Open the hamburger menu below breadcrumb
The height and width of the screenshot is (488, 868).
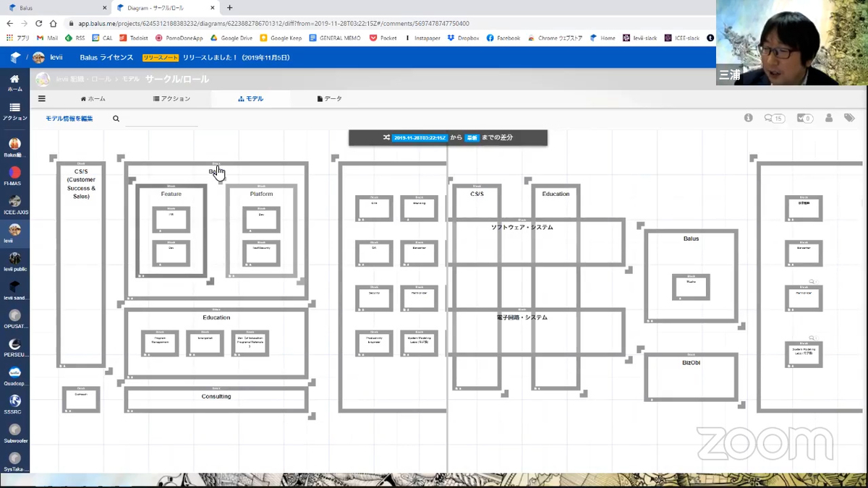point(41,98)
